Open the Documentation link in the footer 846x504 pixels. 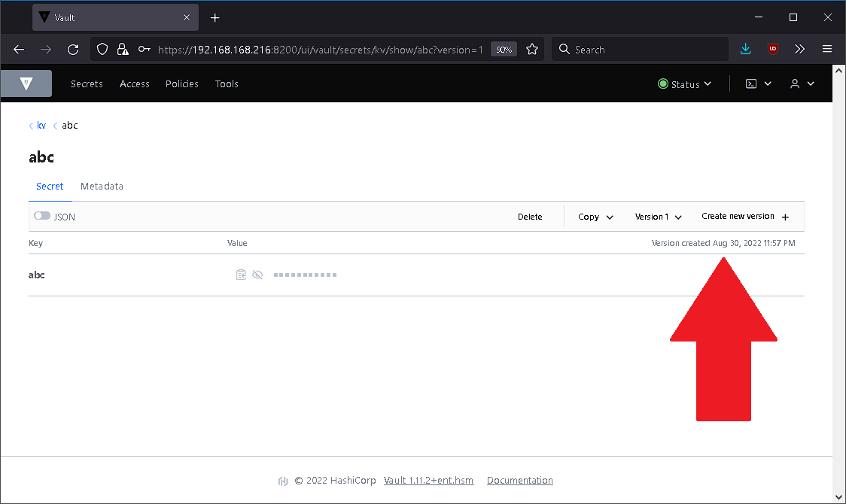[519, 480]
